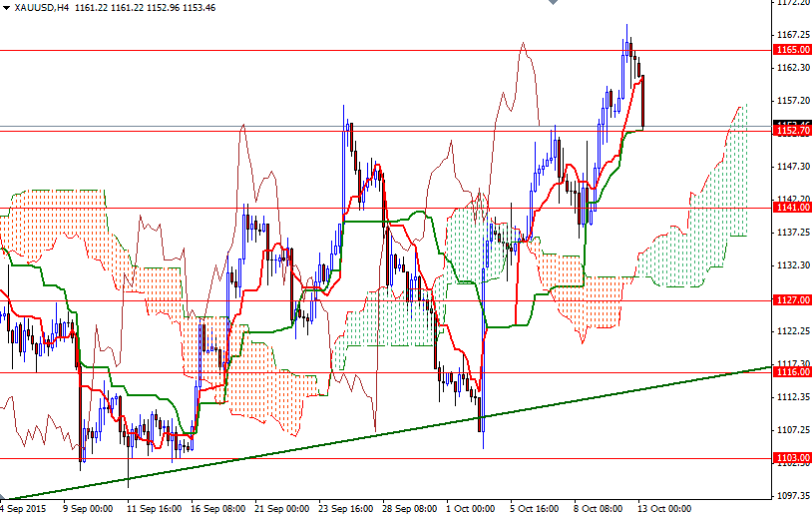Click the chart shift triangle marker at top
Viewport: 812px width, 515px height.
point(554,4)
